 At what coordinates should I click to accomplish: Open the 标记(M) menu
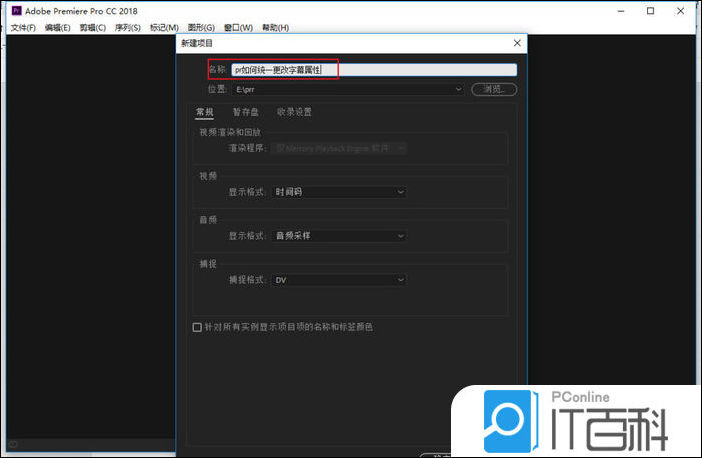pos(164,28)
